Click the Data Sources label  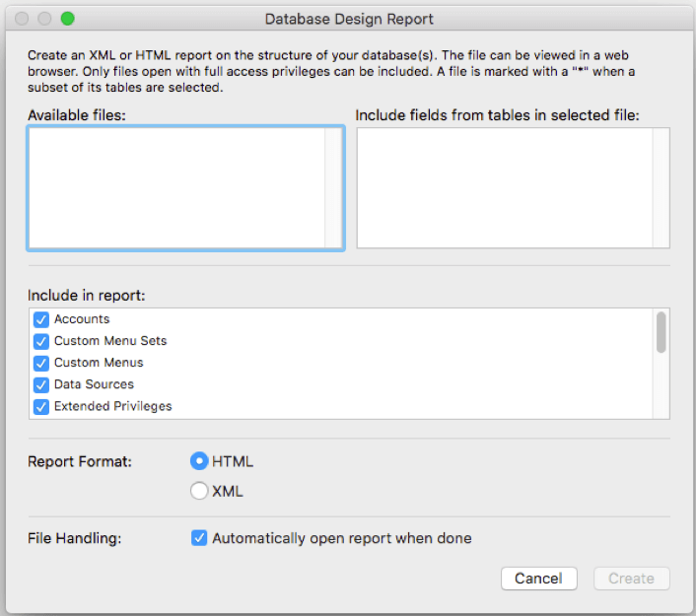pos(94,384)
